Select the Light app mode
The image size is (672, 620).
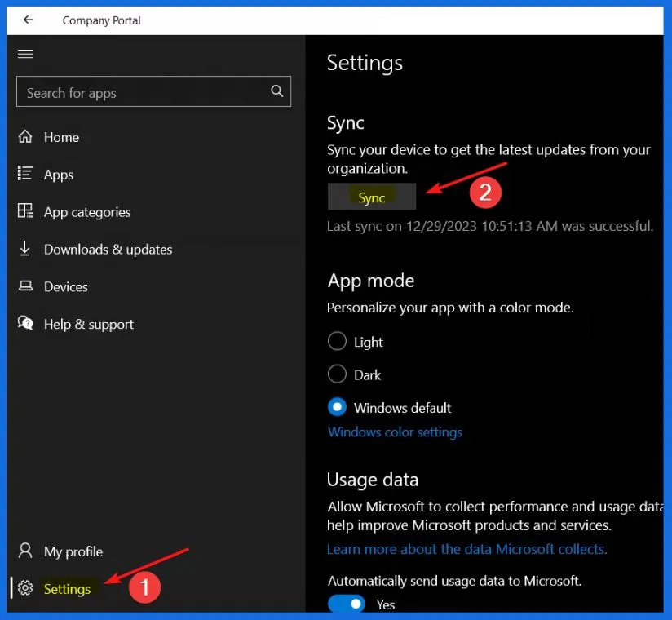(337, 341)
